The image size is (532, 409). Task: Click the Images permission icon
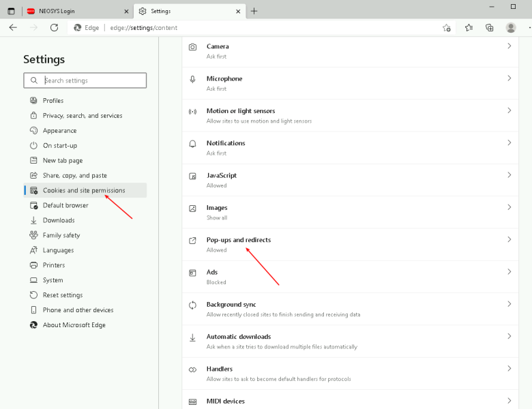coord(192,208)
